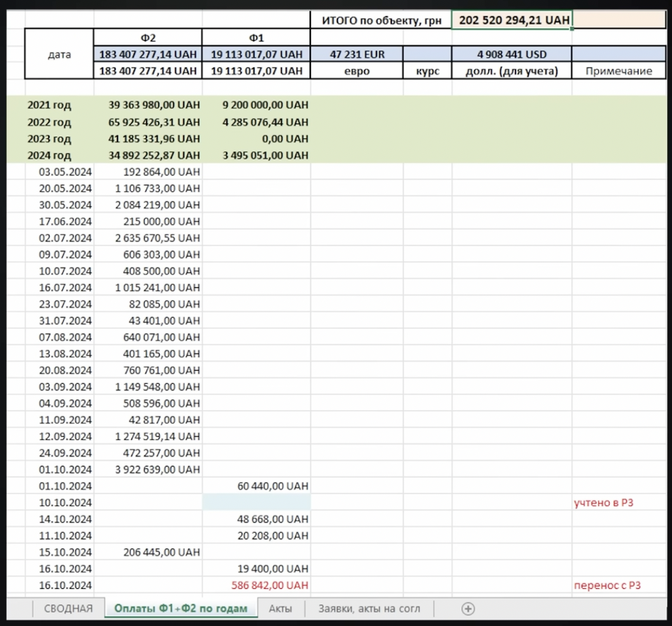Click the дата header cell
Screen dimensions: 672x626
point(59,55)
